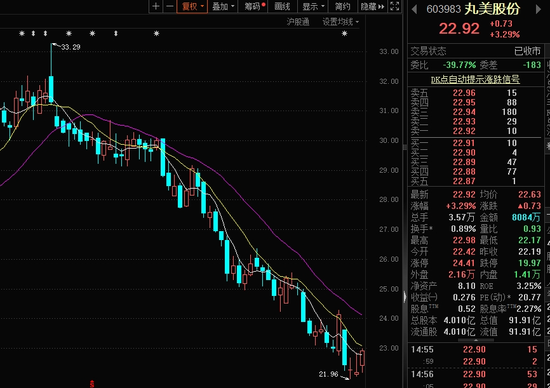Go to previous stock with left arrow
550x388 pixels.
tap(415, 9)
